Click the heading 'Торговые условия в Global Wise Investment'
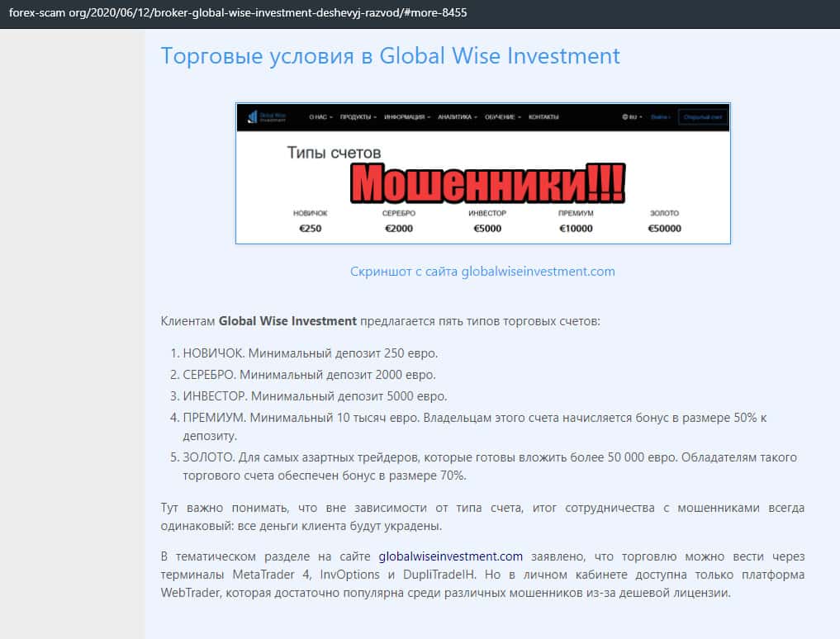The width and height of the screenshot is (840, 639). point(390,56)
